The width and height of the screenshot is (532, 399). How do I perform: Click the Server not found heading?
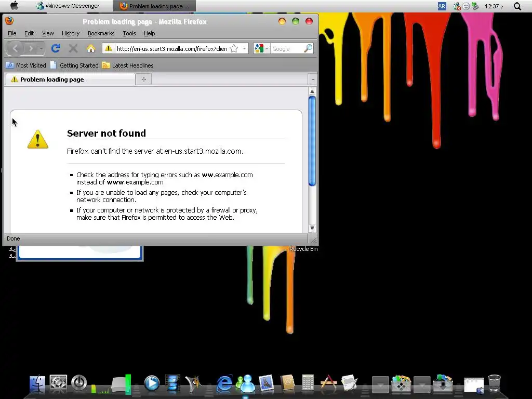pyautogui.click(x=106, y=133)
